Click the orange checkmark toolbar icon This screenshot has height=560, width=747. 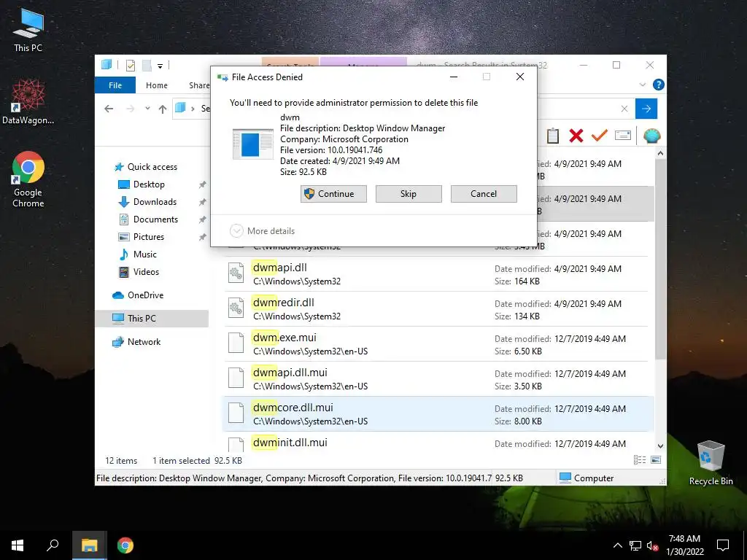pos(600,136)
